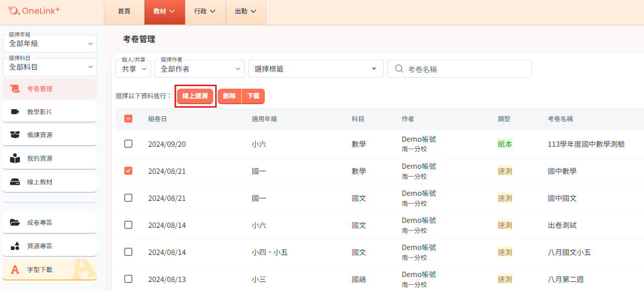Click the 紙本 type tag
644x291 pixels.
coord(505,144)
